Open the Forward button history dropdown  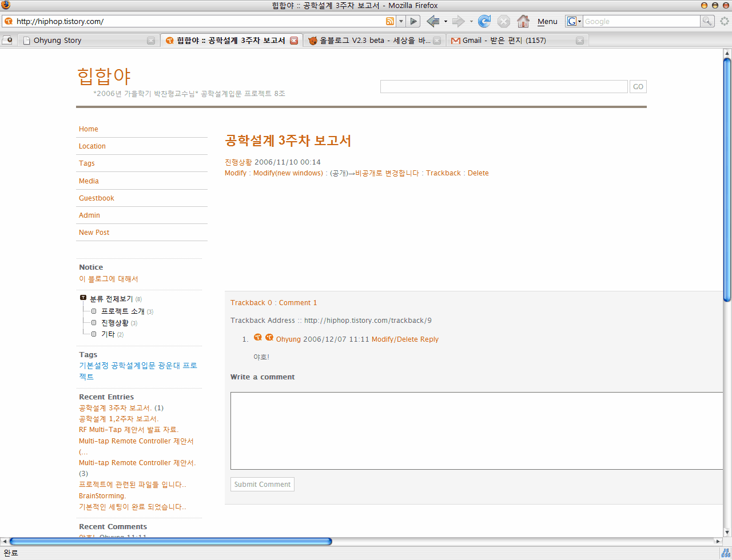[471, 21]
